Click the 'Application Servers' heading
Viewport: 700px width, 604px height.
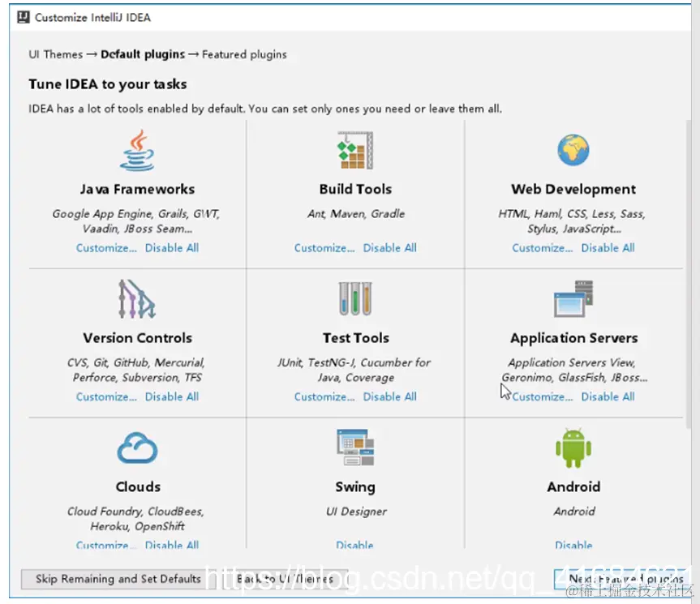pyautogui.click(x=573, y=338)
